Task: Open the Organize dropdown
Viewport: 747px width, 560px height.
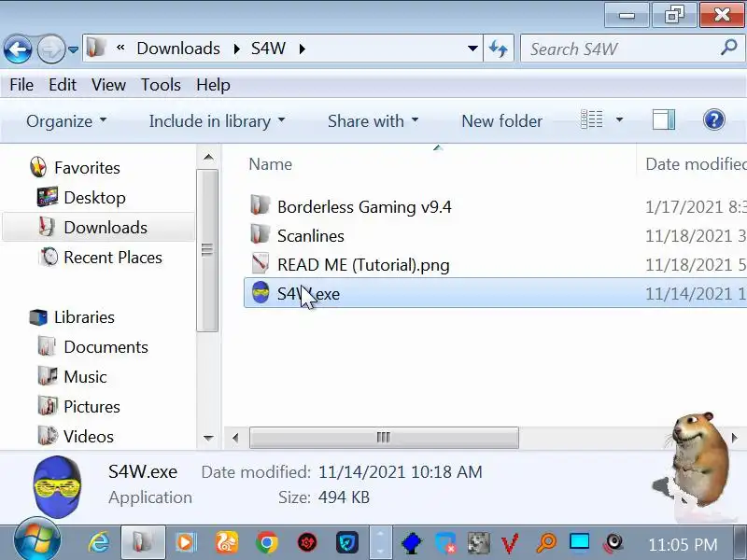Action: tap(66, 121)
